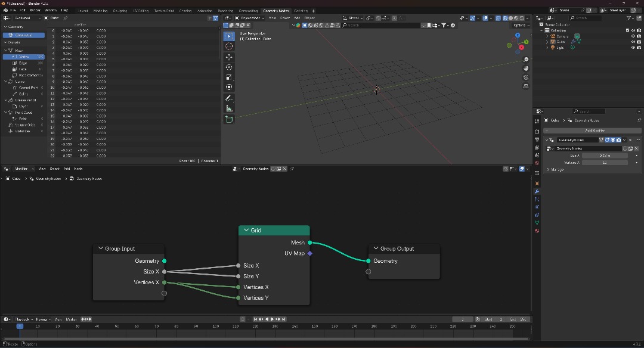Viewport: 644px width, 348px height.
Task: Open the Render menu
Action: 35,11
